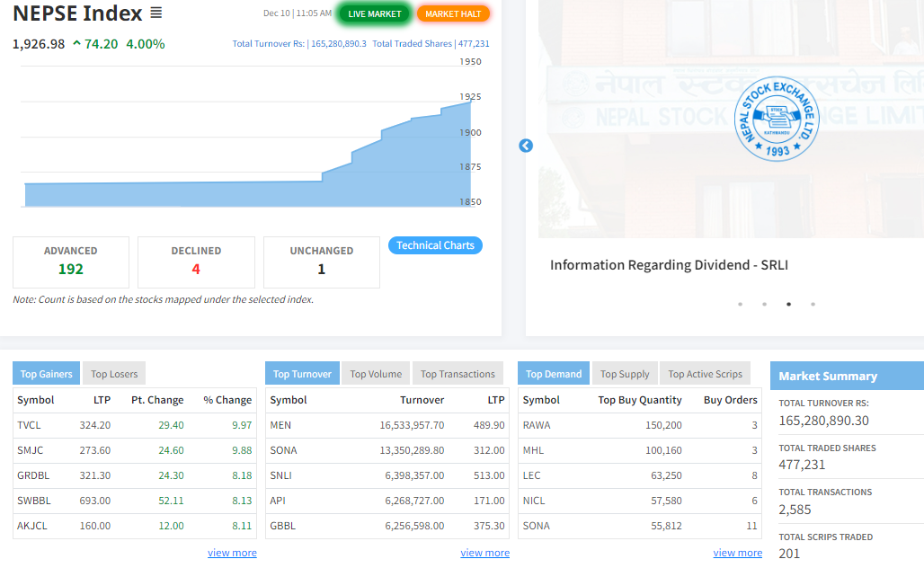Click the Total Traded Shares 477,231 text
The width and height of the screenshot is (924, 568).
(431, 44)
